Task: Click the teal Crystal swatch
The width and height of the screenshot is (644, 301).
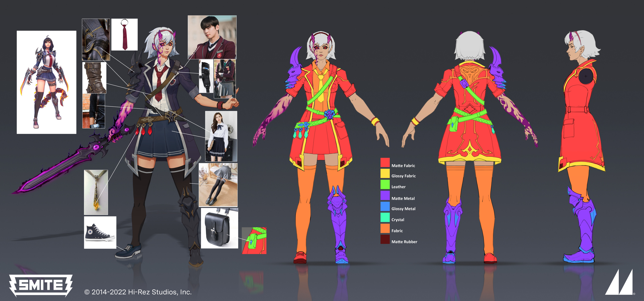Action: [x=385, y=217]
